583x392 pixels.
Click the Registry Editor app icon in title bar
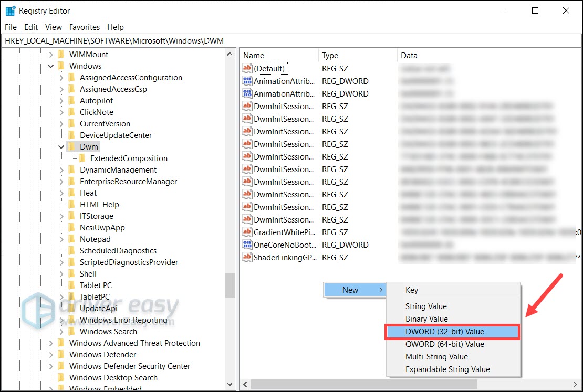10,11
